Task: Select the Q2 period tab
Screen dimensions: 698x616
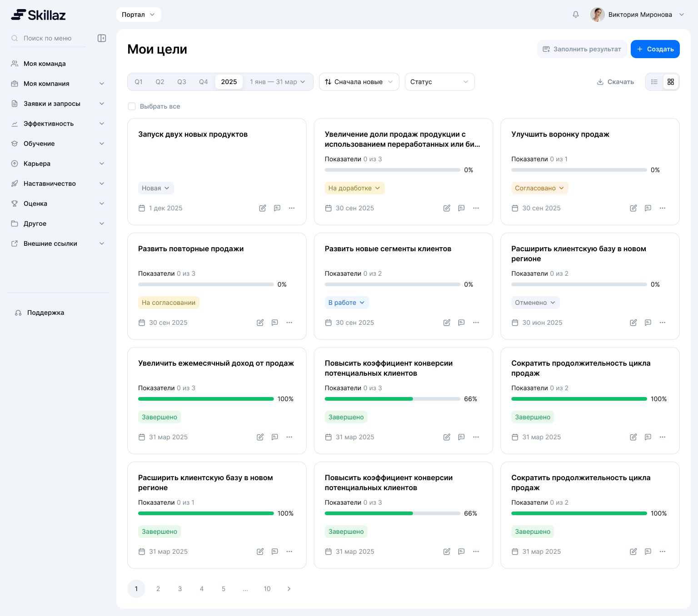Action: point(160,82)
